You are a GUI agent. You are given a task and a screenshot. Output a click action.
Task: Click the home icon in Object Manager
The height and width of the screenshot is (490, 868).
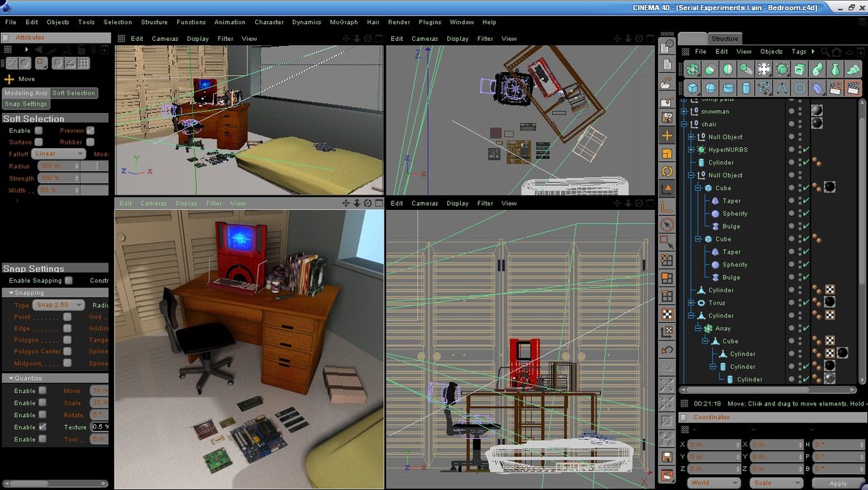(837, 52)
